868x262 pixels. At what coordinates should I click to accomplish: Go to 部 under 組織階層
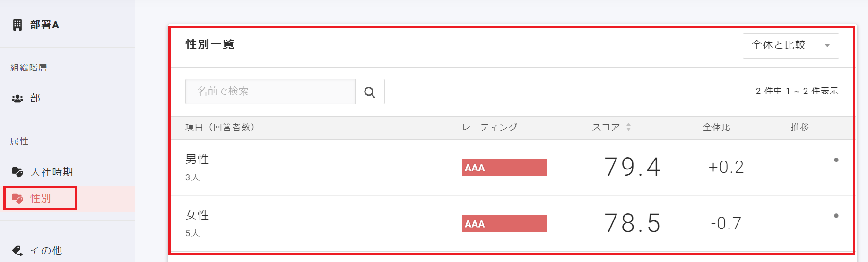[x=35, y=99]
